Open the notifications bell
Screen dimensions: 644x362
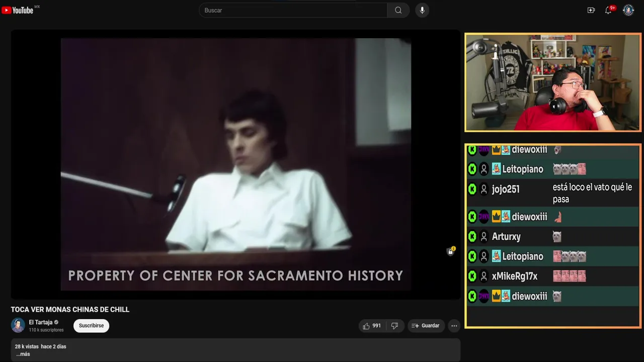608,10
